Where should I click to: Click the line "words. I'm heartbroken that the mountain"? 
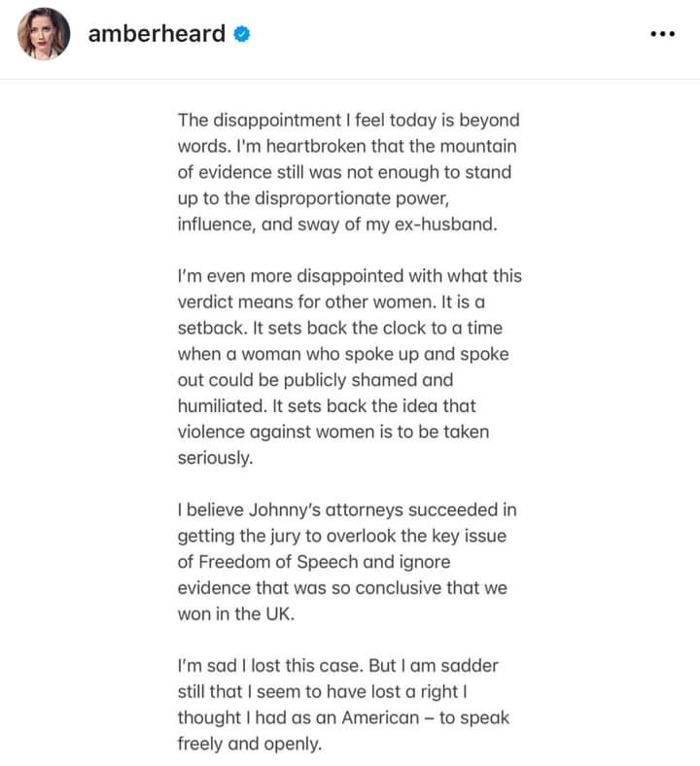coord(346,147)
